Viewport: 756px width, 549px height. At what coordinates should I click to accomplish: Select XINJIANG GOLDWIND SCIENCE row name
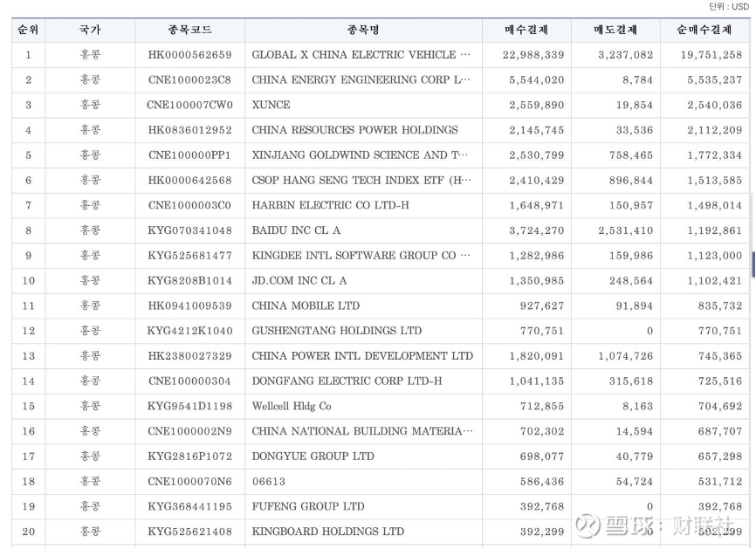360,155
